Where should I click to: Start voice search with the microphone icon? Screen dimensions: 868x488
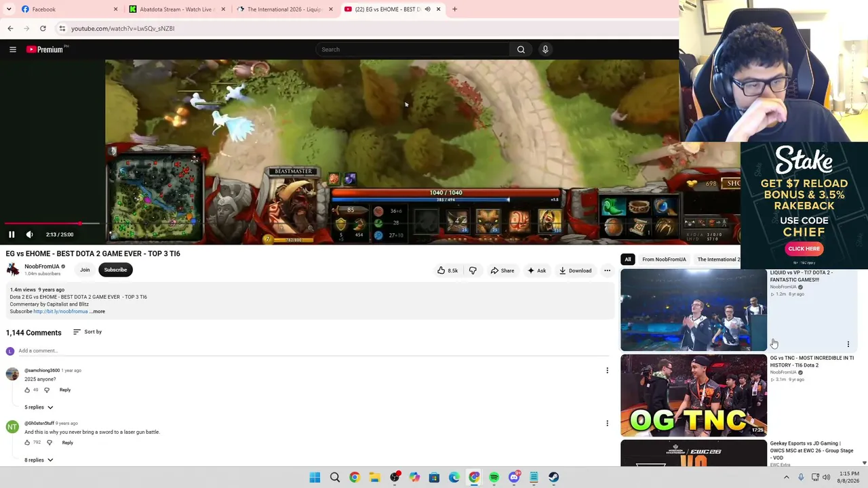[x=545, y=49]
